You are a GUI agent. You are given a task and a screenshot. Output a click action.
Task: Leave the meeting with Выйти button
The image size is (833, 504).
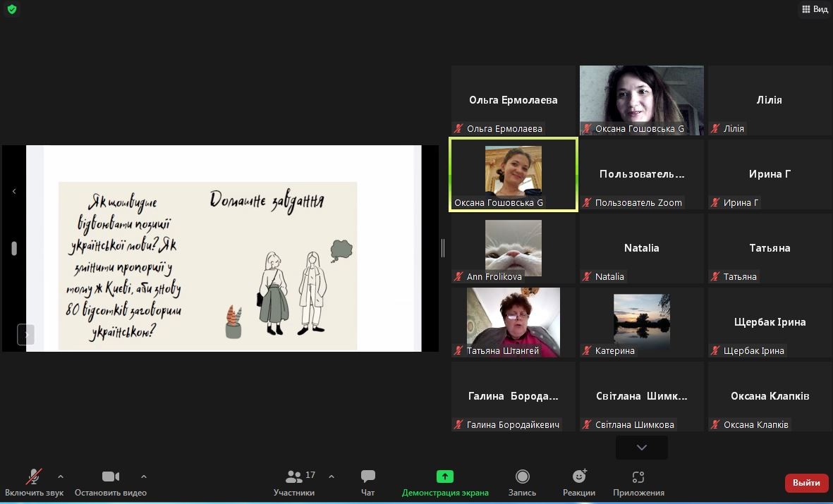click(806, 483)
